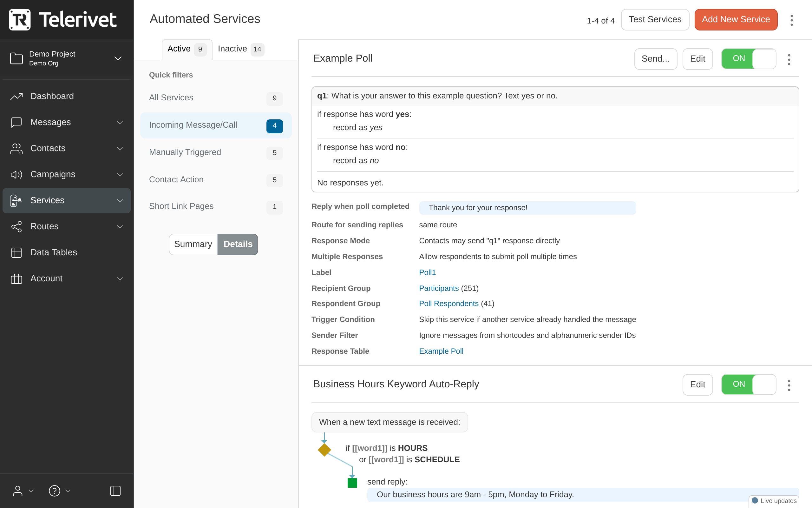
Task: Filter by Contact Action
Action: 216,180
